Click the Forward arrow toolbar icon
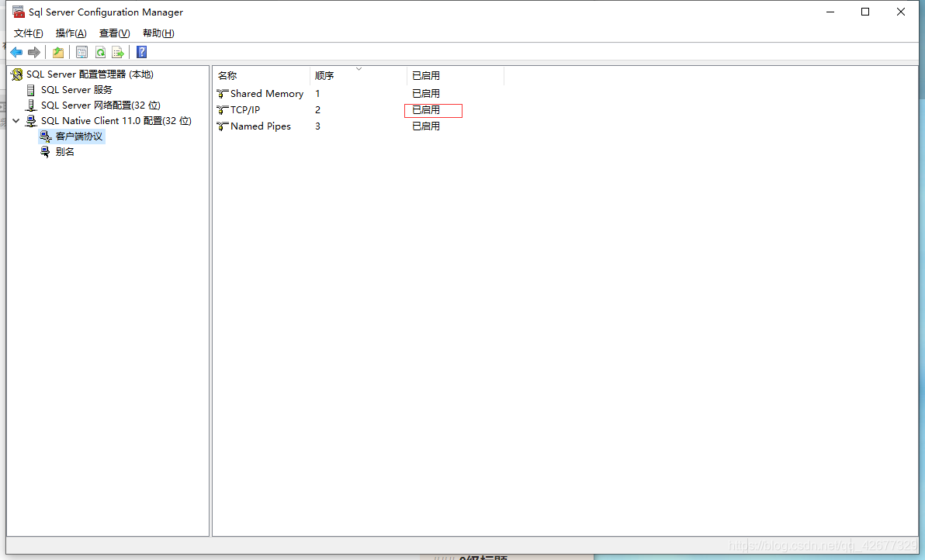Viewport: 925px width, 560px height. point(34,53)
